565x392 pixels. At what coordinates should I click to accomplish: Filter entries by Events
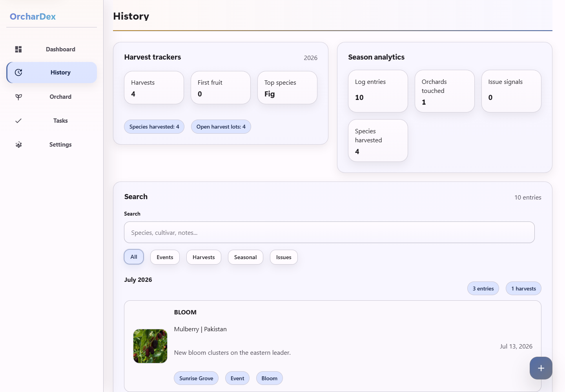[x=165, y=257]
